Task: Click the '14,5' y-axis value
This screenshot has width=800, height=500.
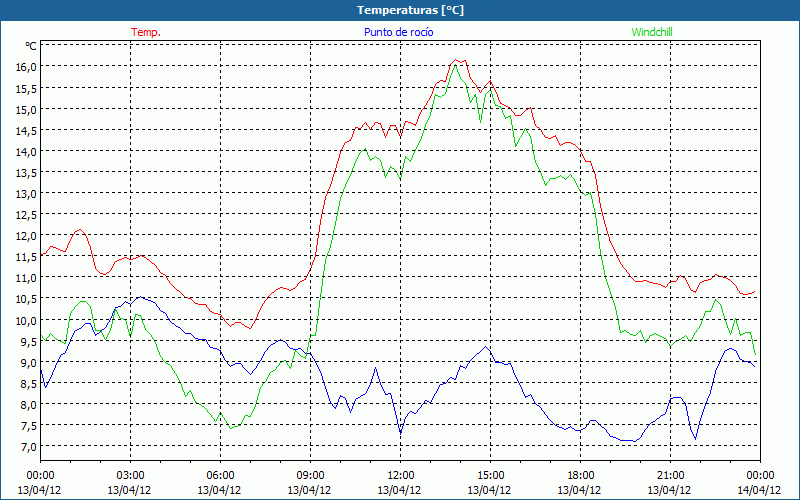Action: 27,130
